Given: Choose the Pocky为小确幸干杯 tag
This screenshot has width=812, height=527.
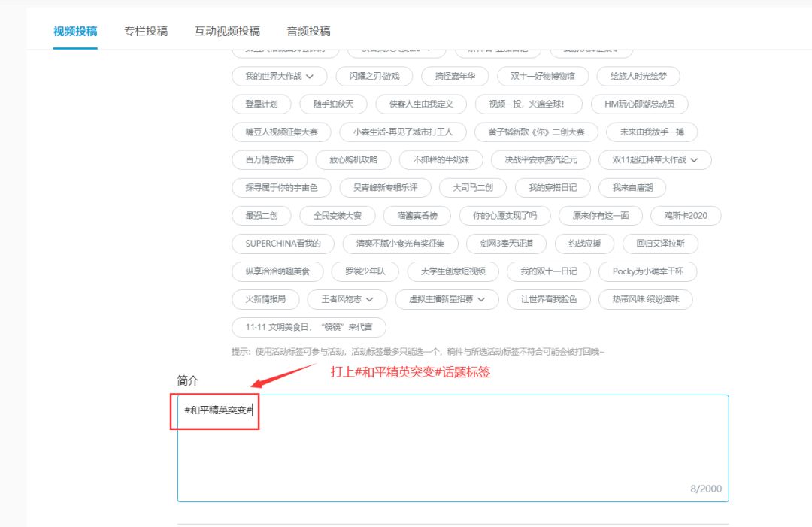Looking at the screenshot, I should 648,272.
